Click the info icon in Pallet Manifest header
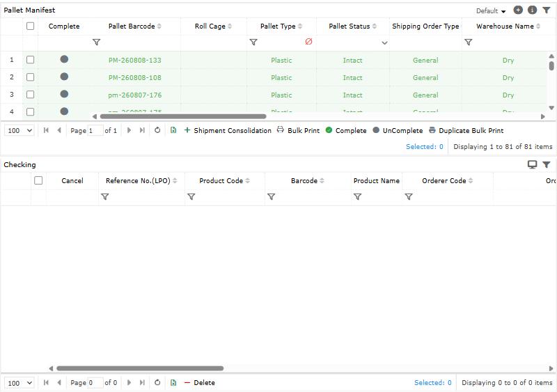 coord(532,10)
